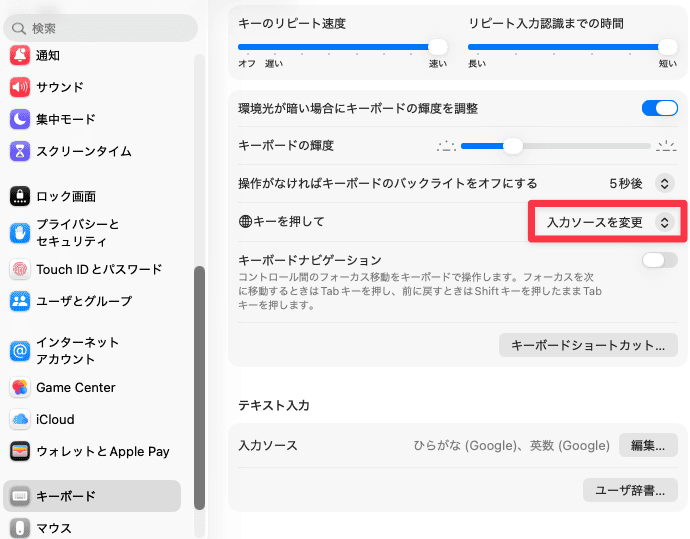690x539 pixels.
Task: Adjust the リピート入力認識までの時間 slider
Action: (x=573, y=47)
